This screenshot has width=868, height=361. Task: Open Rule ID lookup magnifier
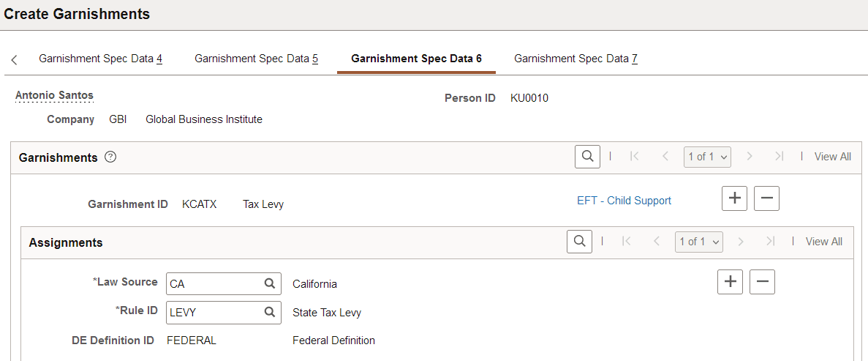click(269, 312)
